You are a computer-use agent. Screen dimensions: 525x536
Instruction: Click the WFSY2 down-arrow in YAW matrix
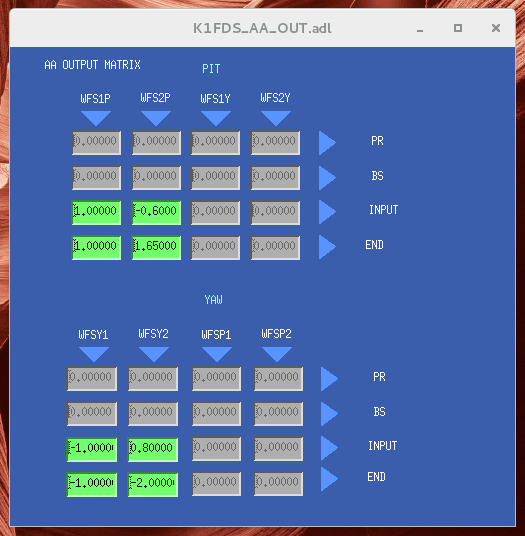[x=154, y=354]
